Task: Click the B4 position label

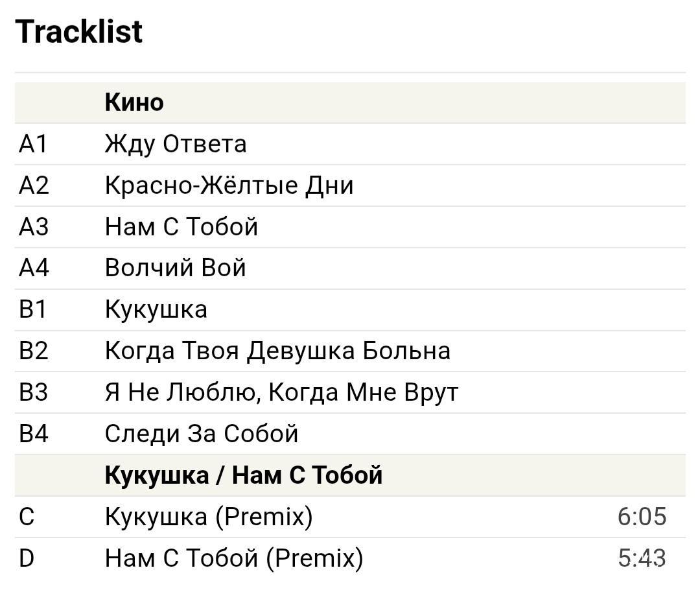Action: point(34,434)
